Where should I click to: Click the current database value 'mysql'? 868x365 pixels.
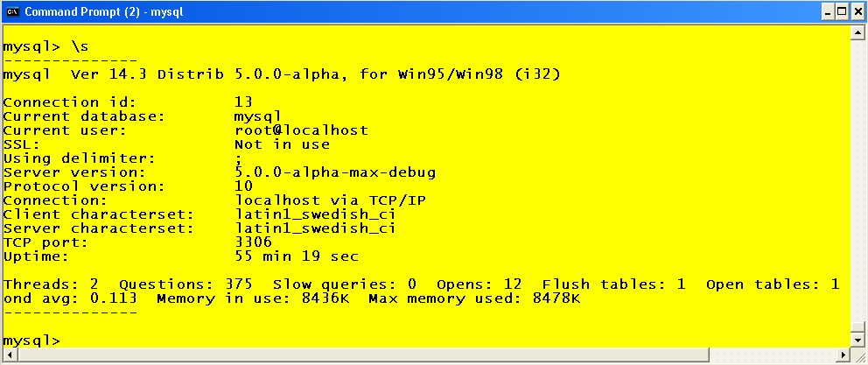(258, 117)
